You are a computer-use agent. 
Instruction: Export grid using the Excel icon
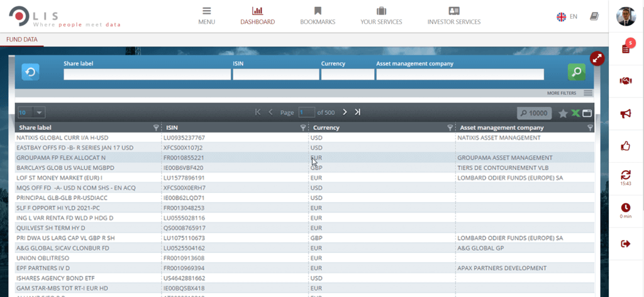pos(575,113)
